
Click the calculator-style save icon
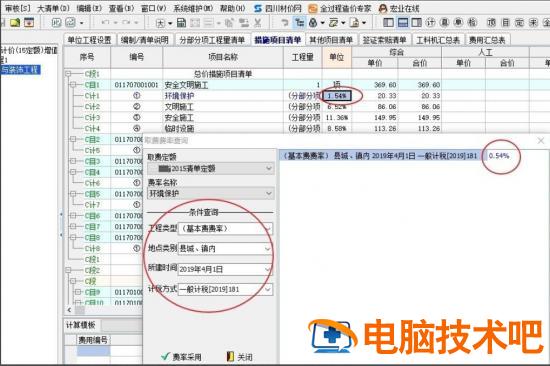click(x=181, y=23)
